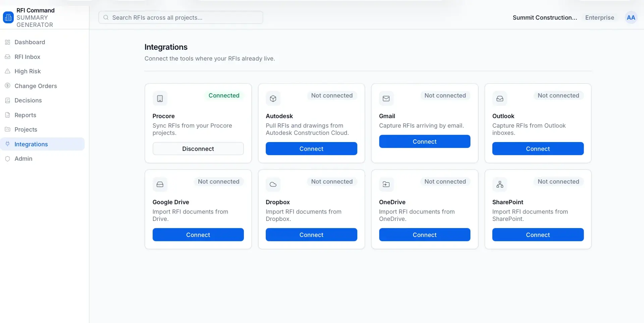The height and width of the screenshot is (323, 644).
Task: Open the Projects page
Action: 42,129
